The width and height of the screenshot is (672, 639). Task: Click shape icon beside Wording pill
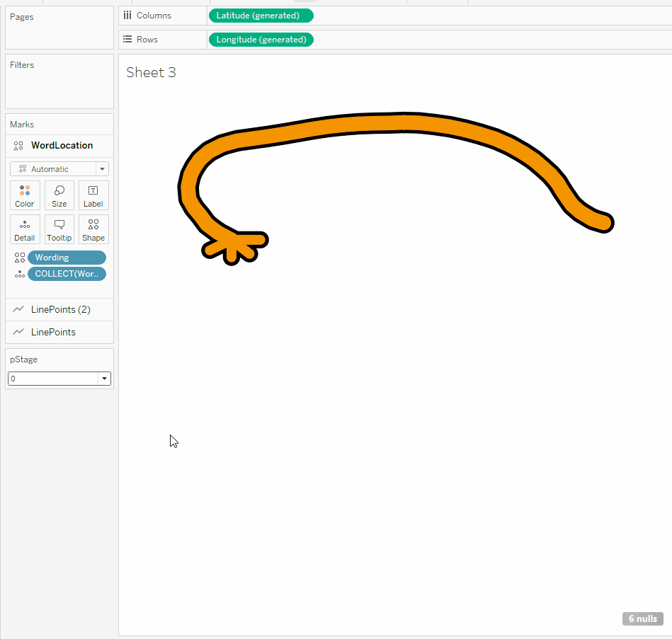tap(19, 258)
